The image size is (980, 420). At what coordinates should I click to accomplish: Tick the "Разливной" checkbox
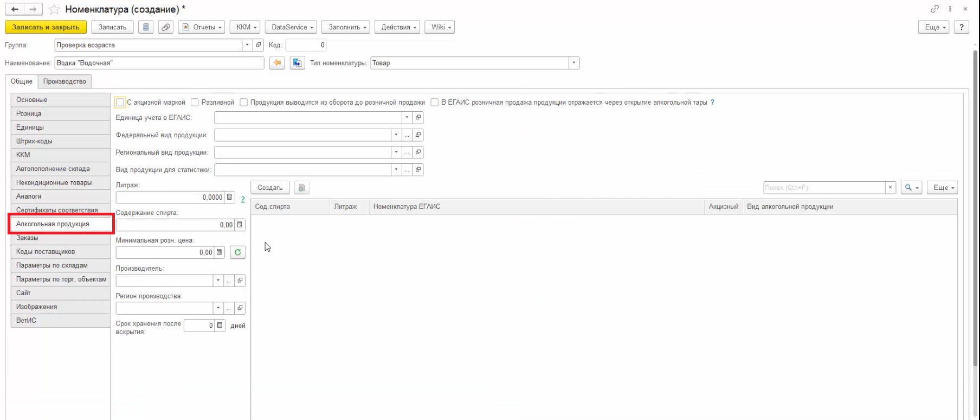[195, 103]
